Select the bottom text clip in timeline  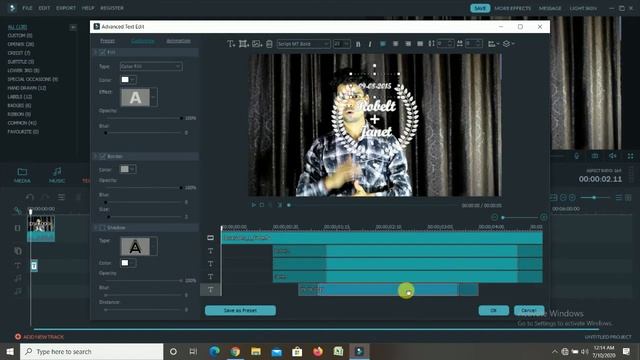[388, 290]
